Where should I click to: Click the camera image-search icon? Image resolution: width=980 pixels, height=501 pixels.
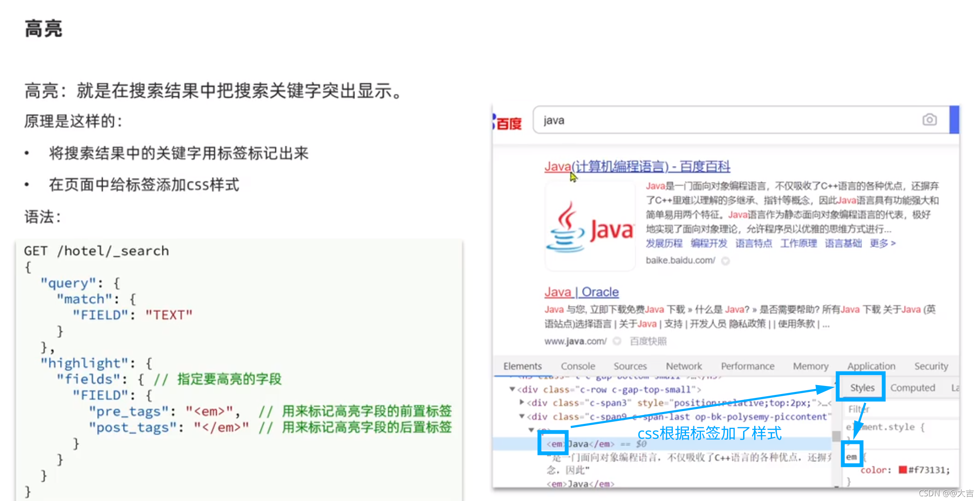(929, 120)
